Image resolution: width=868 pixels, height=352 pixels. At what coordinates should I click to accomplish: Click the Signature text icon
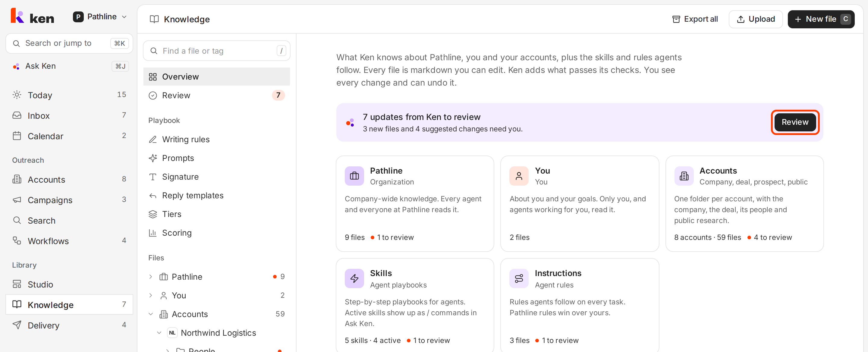pos(153,177)
